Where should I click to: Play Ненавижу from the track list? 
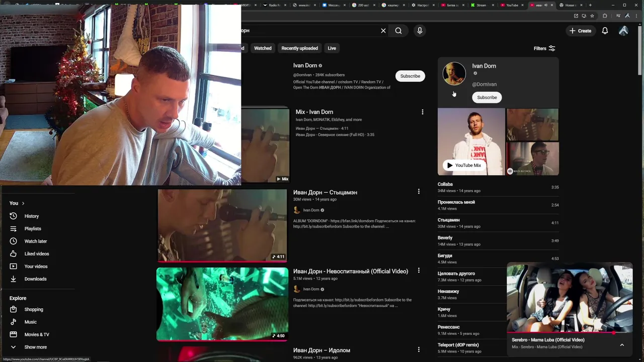point(471,294)
